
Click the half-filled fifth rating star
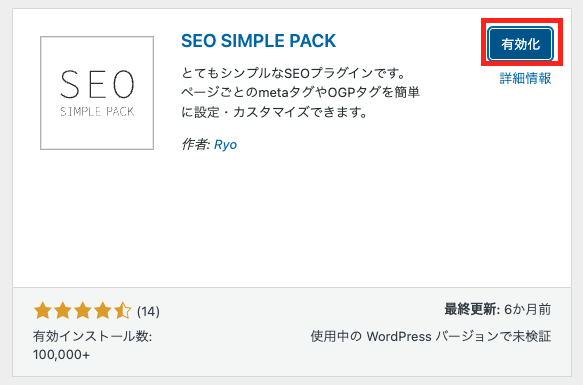pos(122,311)
